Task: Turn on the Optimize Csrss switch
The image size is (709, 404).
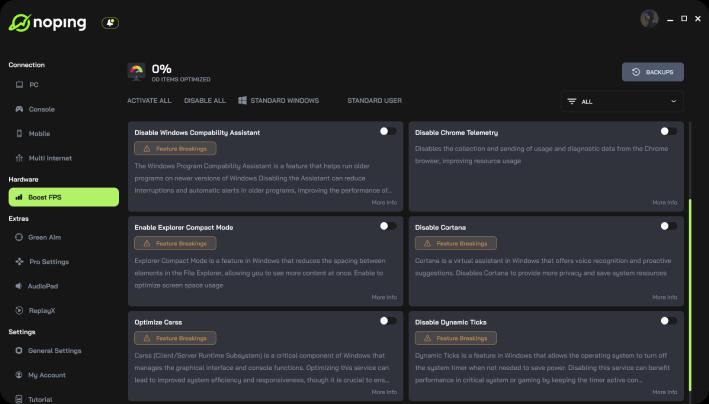Action: pos(388,321)
